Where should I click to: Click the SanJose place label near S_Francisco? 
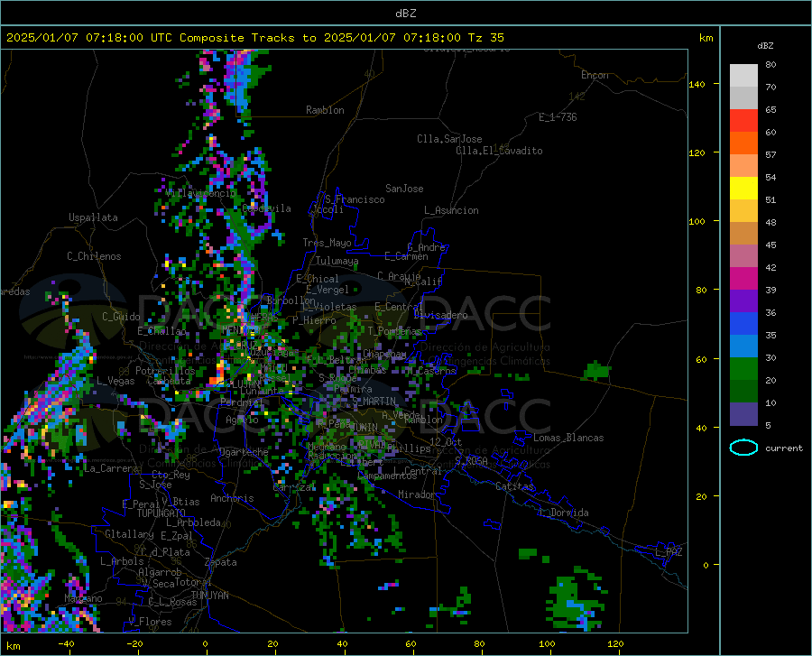click(404, 189)
